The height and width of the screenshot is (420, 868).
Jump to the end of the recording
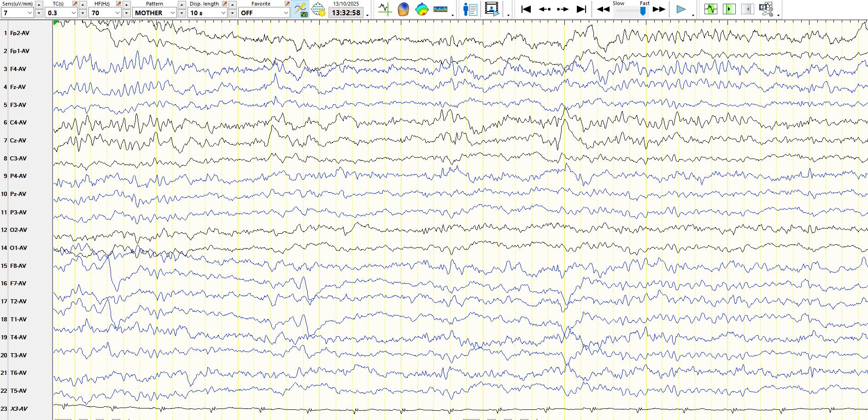point(581,9)
